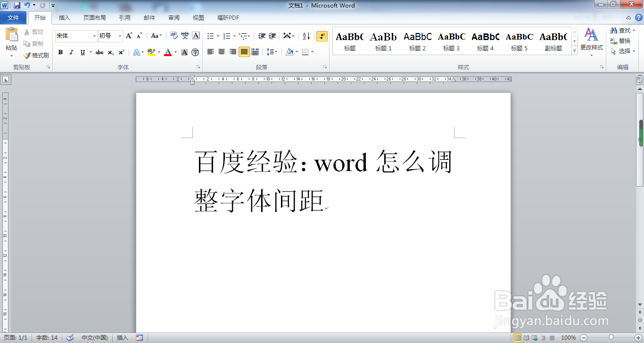Click the Format Painter (格式刷) button
The height and width of the screenshot is (343, 644).
(36, 55)
